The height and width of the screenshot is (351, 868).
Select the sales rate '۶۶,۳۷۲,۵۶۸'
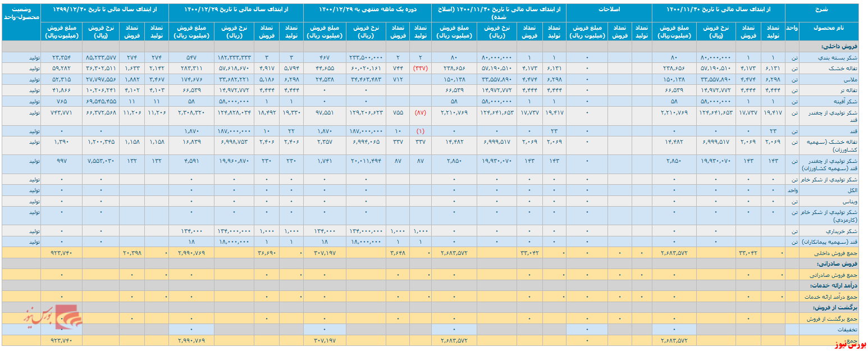tap(101, 111)
